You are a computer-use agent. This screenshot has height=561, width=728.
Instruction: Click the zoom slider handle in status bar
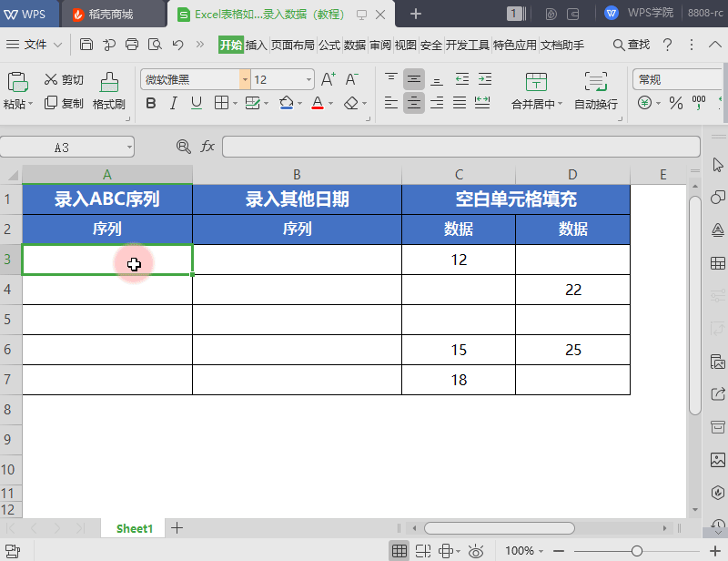(636, 551)
